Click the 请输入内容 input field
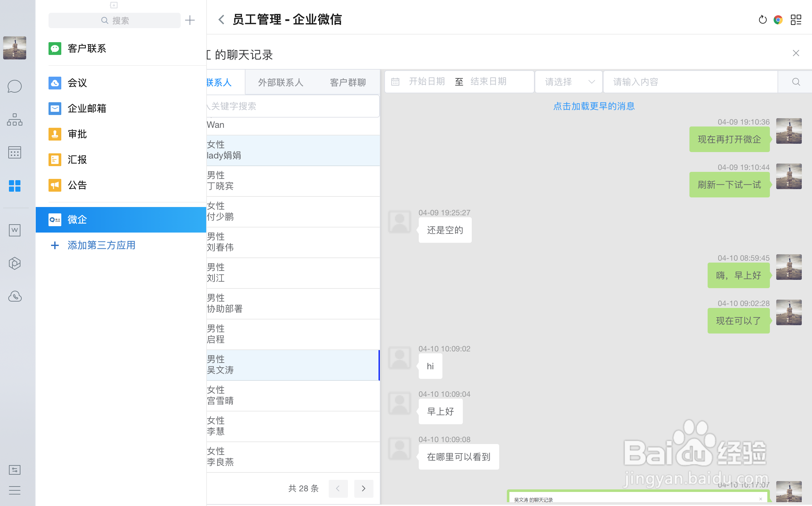The height and width of the screenshot is (506, 812). pyautogui.click(x=691, y=82)
